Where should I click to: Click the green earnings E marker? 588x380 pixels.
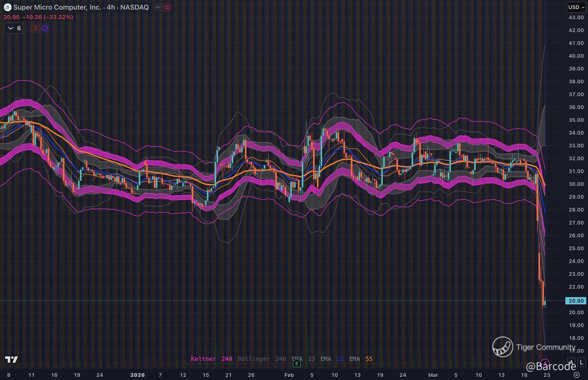(x=297, y=363)
